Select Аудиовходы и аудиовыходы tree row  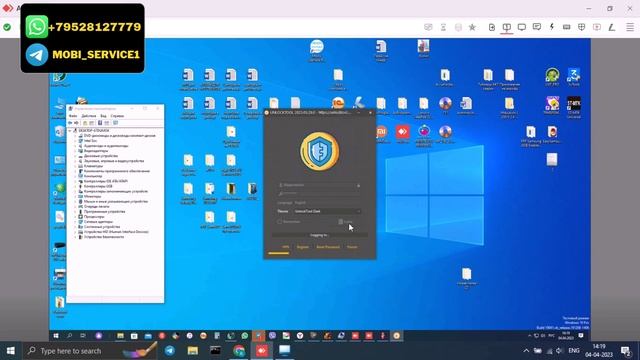[x=106, y=146]
